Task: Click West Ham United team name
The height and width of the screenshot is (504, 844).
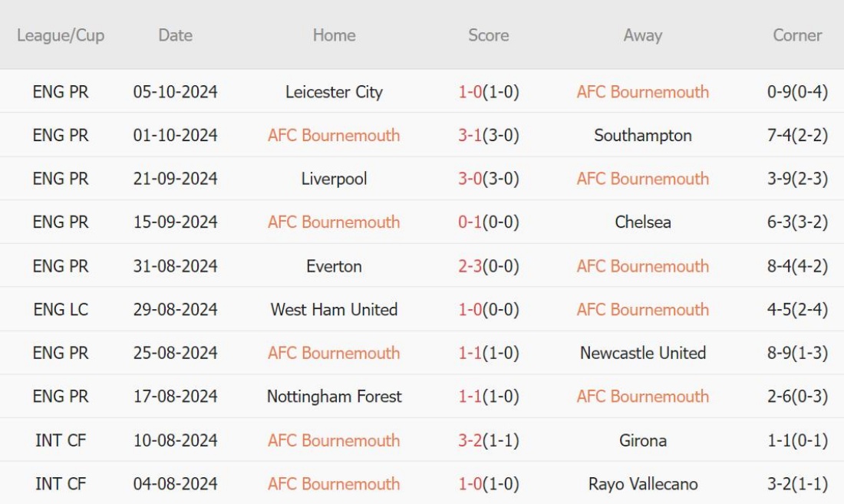Action: pos(334,310)
